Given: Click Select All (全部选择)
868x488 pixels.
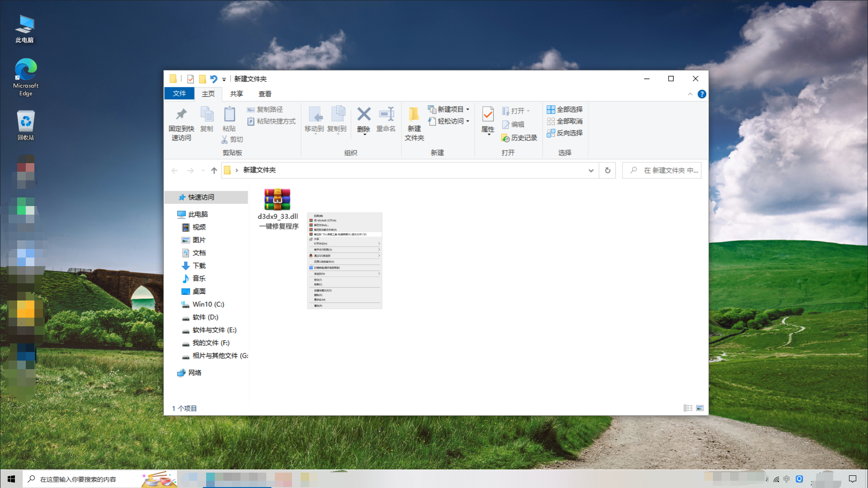Looking at the screenshot, I should pyautogui.click(x=565, y=109).
